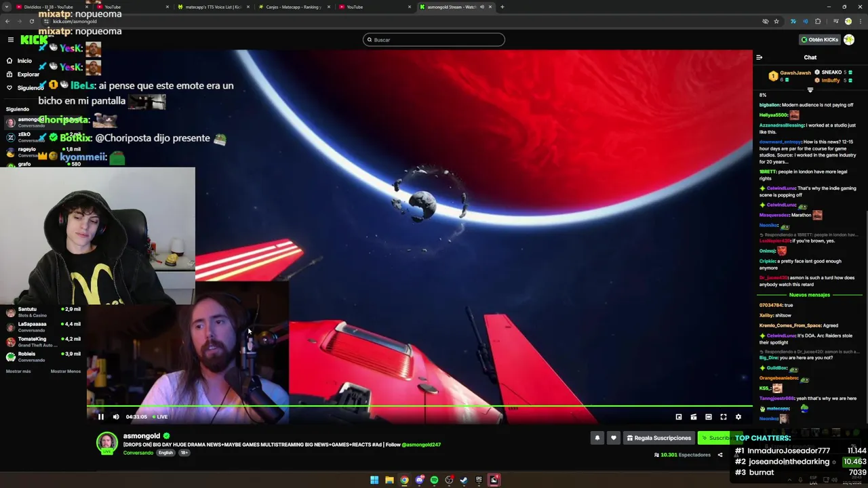
Task: Bookmark this page with the star icon
Action: click(776, 21)
